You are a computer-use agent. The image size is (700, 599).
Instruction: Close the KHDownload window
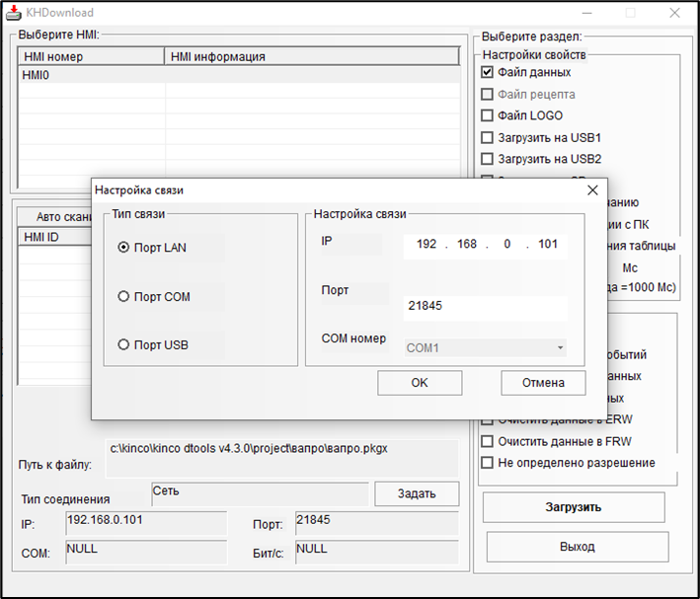674,13
